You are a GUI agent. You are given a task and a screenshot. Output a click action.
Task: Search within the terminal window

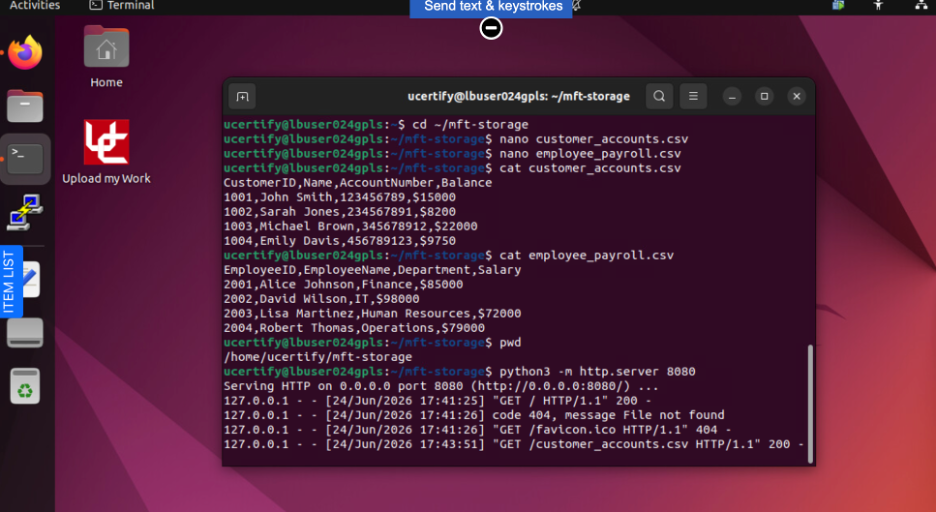659,97
